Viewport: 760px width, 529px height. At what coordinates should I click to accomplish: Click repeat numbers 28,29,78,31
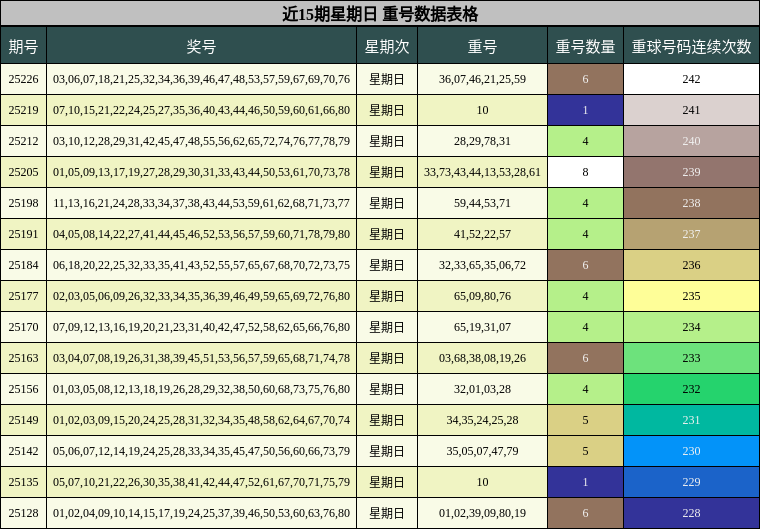(482, 141)
